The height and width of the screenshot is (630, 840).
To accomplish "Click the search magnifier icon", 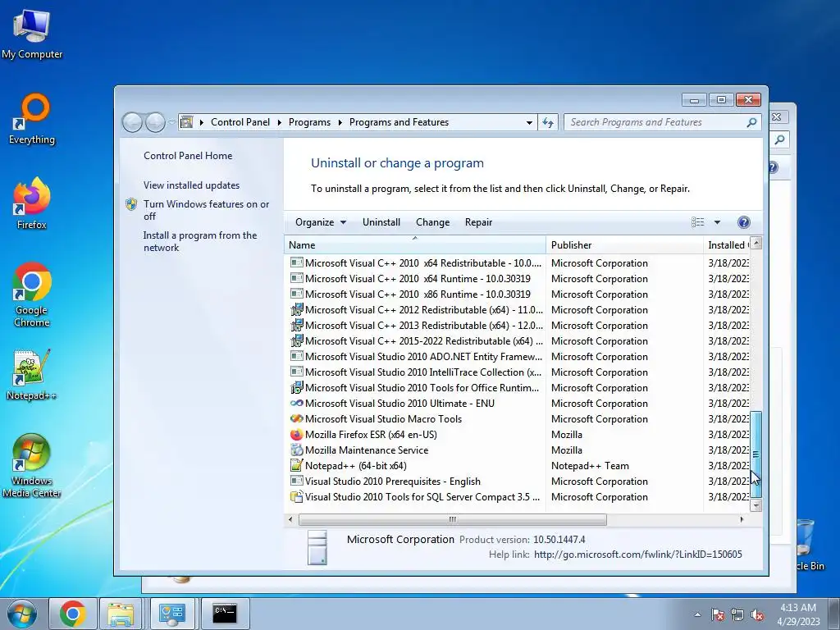I will tap(751, 122).
